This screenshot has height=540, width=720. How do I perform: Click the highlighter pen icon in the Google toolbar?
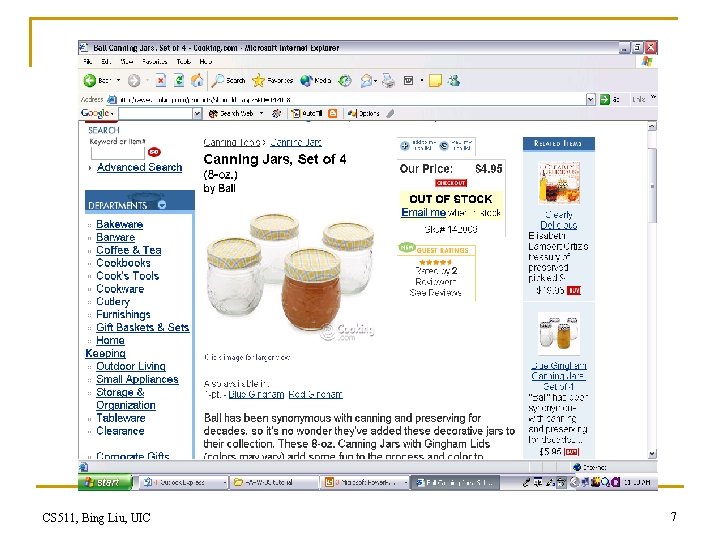pyautogui.click(x=390, y=113)
